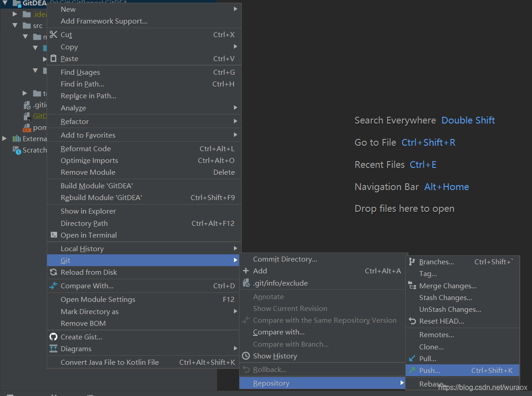Viewport: 532px width, 396px height.
Task: Click Double Shift shortcut text
Action: tap(468, 120)
